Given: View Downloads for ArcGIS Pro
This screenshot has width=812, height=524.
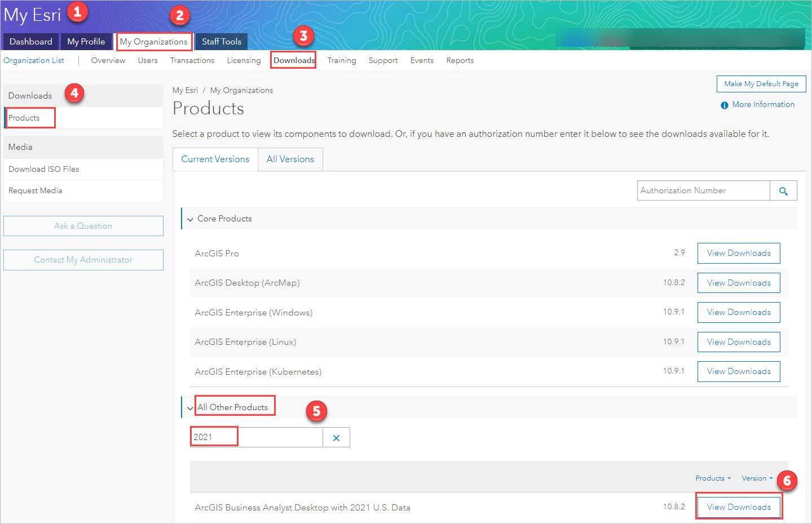Looking at the screenshot, I should click(739, 253).
